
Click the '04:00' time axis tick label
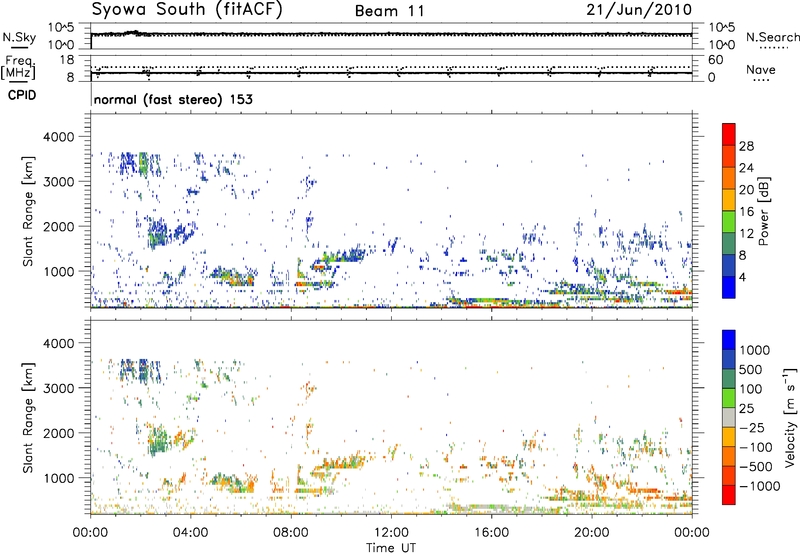click(x=190, y=533)
